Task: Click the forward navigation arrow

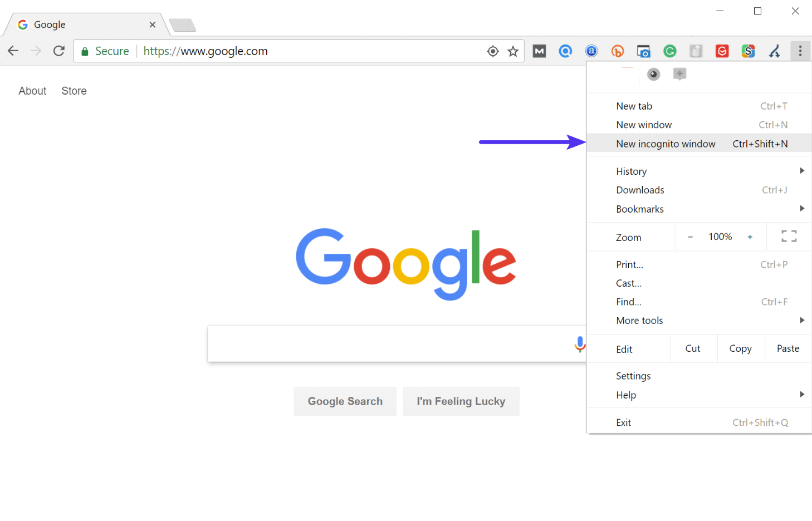Action: pyautogui.click(x=36, y=51)
